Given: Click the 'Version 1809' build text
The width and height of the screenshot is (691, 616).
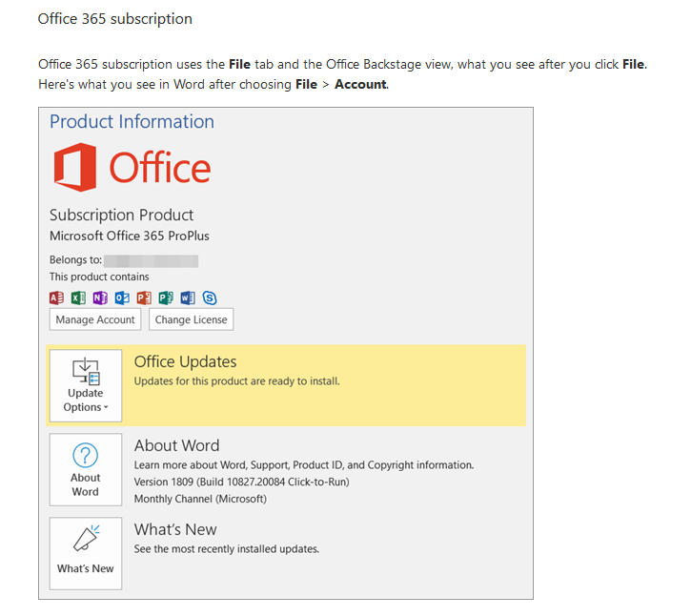Looking at the screenshot, I should [x=241, y=482].
